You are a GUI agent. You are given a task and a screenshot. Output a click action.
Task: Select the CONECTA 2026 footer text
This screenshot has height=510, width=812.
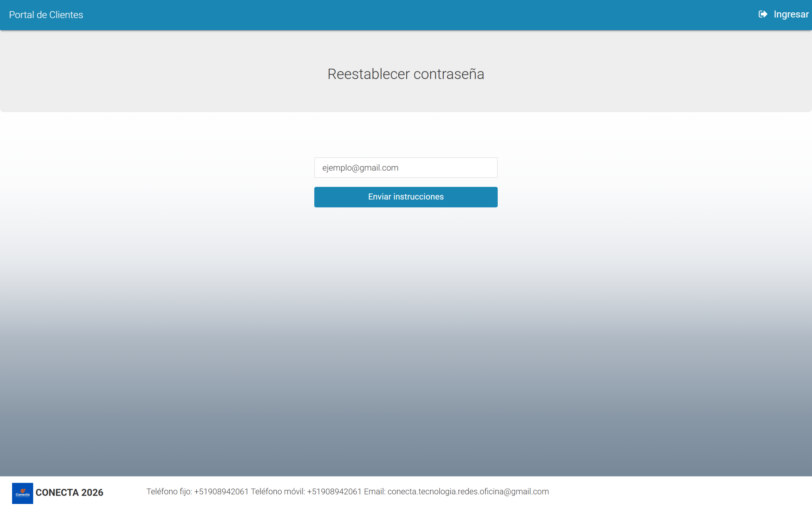click(x=69, y=493)
